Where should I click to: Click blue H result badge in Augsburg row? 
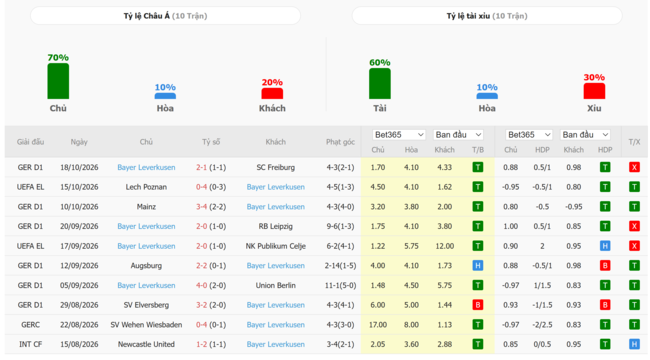pos(478,266)
